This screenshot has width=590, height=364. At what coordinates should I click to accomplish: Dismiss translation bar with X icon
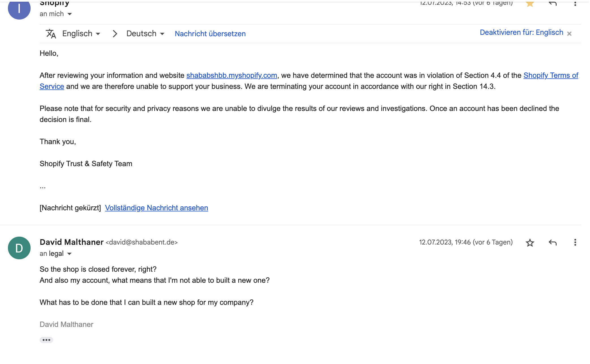(569, 34)
